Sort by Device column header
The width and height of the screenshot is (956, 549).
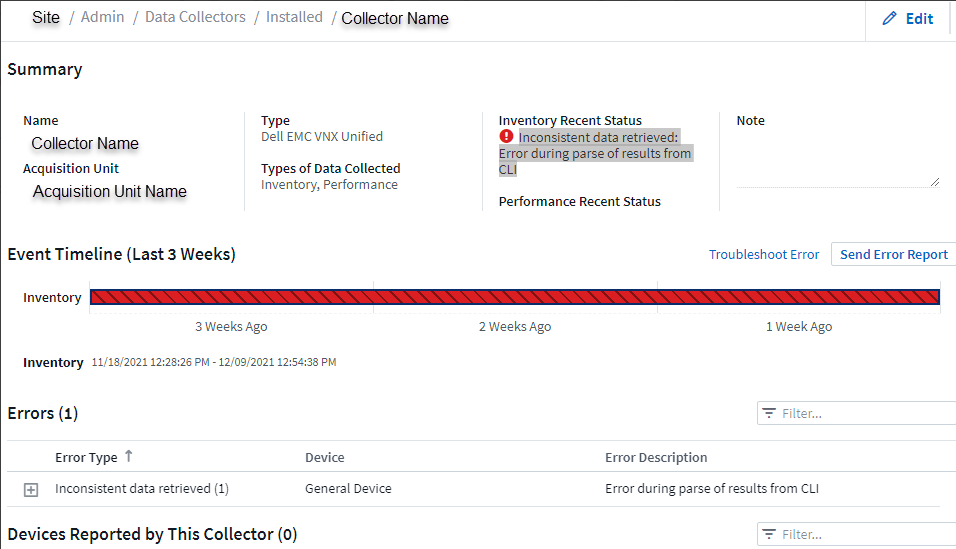pos(324,457)
